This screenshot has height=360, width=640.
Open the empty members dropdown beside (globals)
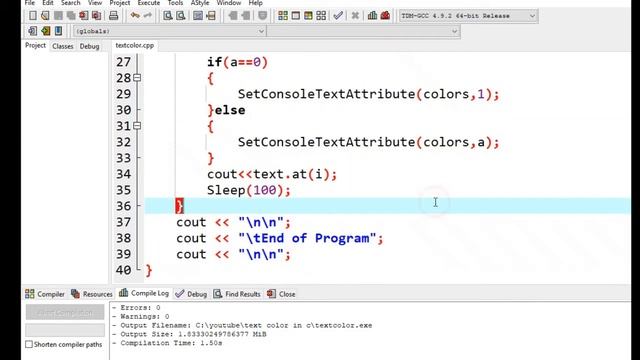363,31
